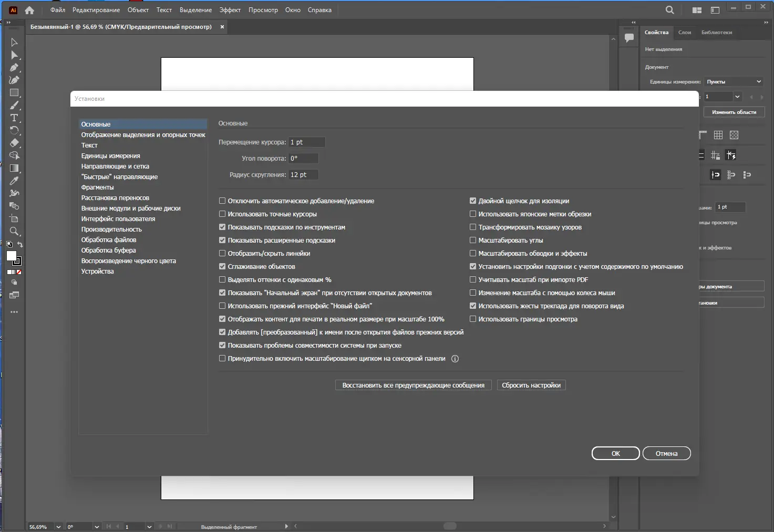Enable 'Отключить автоматическое добавление/удаление' checkbox
This screenshot has height=532, width=774.
click(222, 201)
